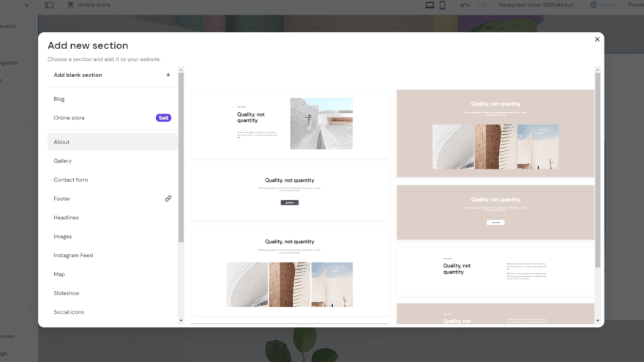The height and width of the screenshot is (362, 644).
Task: Choose partially visible beige two-column template at bottom
Action: (x=495, y=314)
